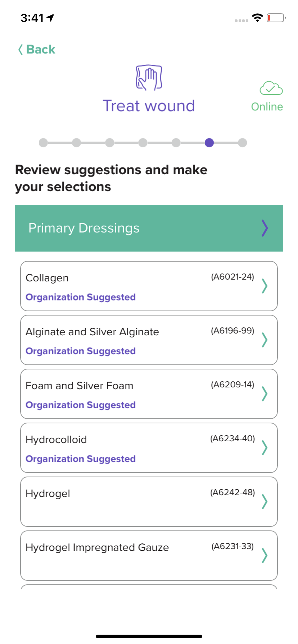The width and height of the screenshot is (298, 644).
Task: Choose the Hydrogel Impregnated Gauze item
Action: 149,556
